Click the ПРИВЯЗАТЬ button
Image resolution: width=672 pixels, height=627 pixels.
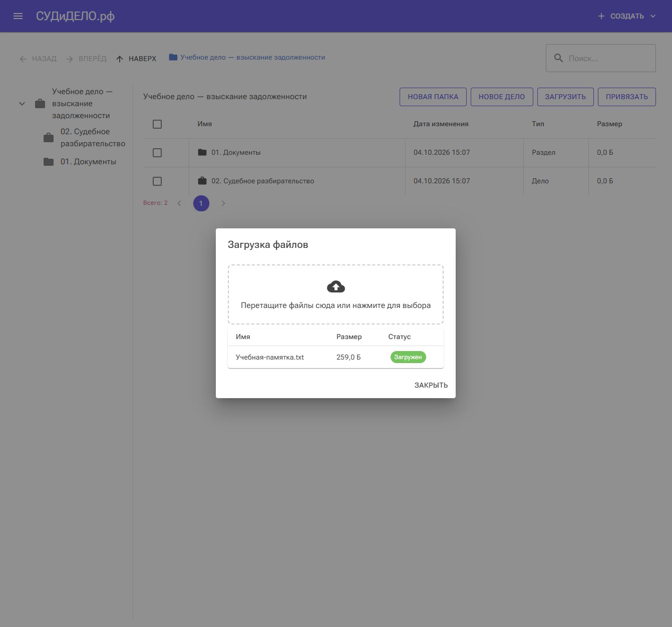[626, 97]
